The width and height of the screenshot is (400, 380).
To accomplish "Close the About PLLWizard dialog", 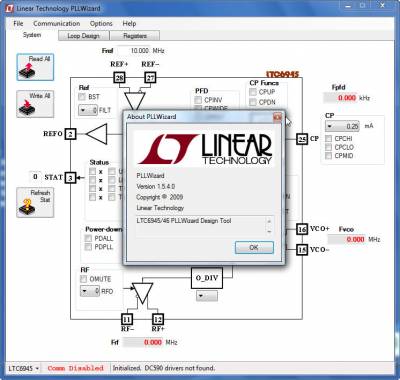I will 277,117.
